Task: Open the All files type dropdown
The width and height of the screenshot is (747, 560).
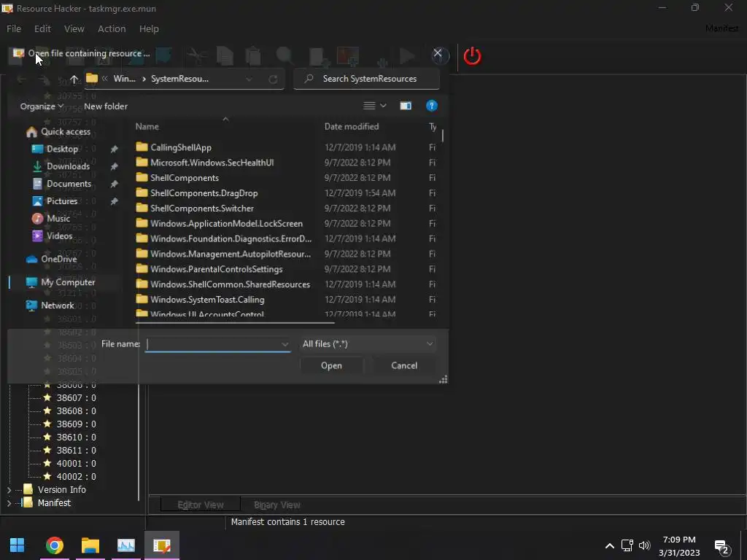Action: 368,344
